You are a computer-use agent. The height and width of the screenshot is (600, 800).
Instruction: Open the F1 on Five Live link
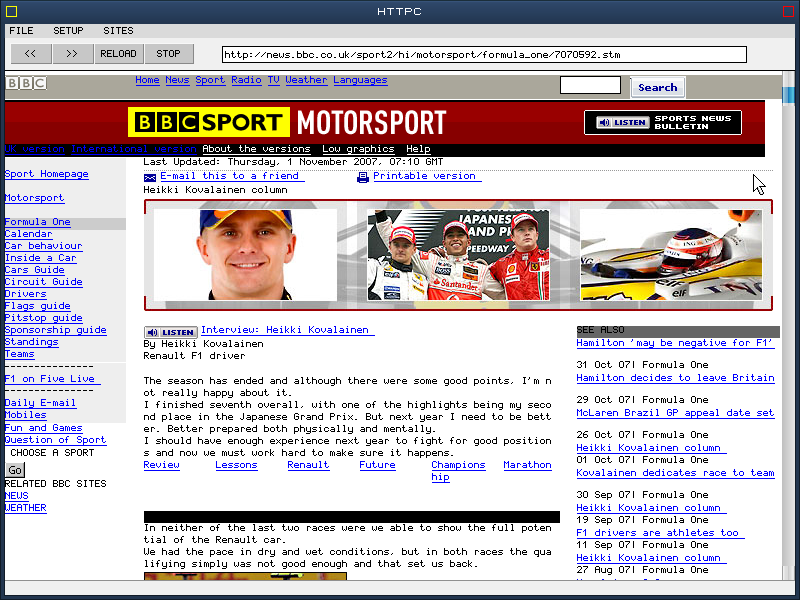pos(53,379)
